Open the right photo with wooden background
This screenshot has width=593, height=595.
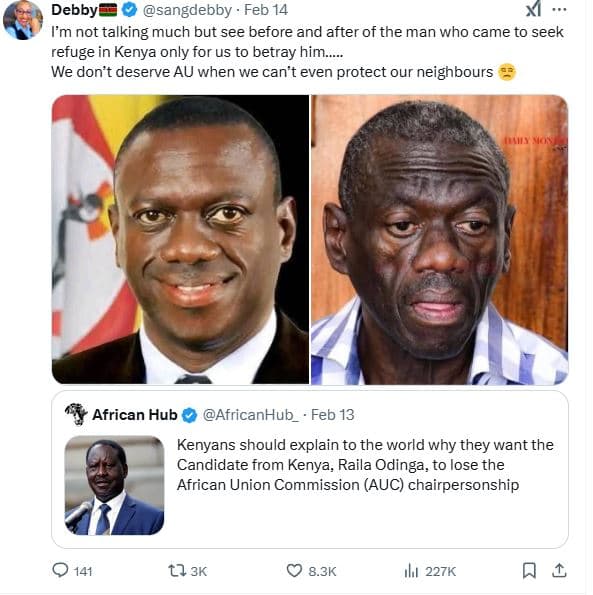tap(439, 239)
